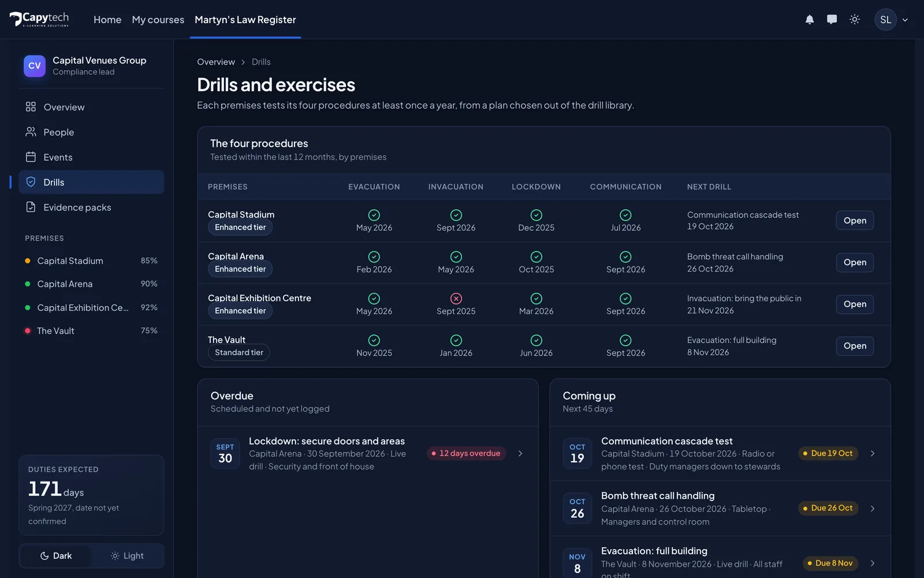Switch to Light theme
The height and width of the screenshot is (578, 924).
[x=127, y=556]
